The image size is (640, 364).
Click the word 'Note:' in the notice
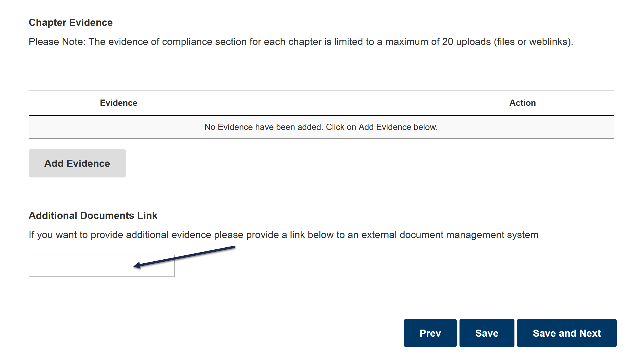(74, 42)
